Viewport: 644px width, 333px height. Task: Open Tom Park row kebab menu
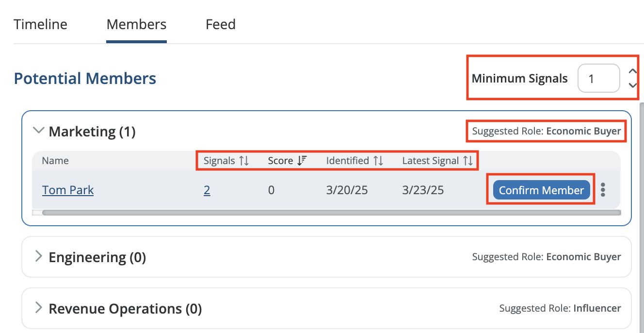point(603,190)
